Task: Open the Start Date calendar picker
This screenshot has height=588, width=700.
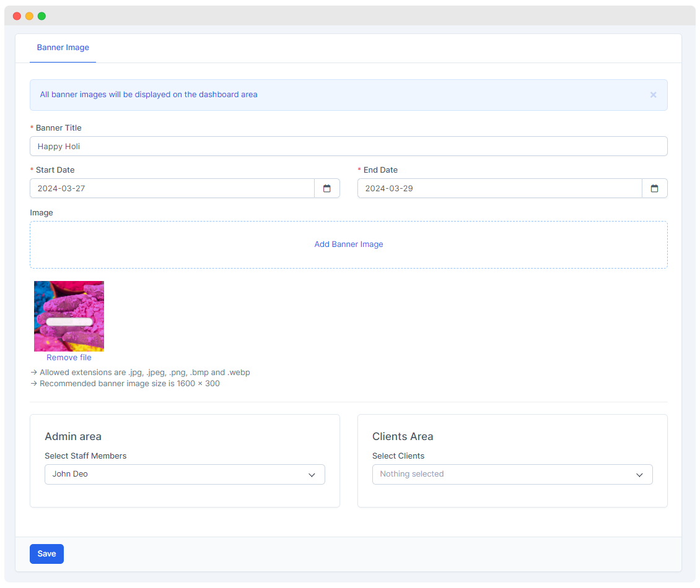Action: pyautogui.click(x=327, y=188)
